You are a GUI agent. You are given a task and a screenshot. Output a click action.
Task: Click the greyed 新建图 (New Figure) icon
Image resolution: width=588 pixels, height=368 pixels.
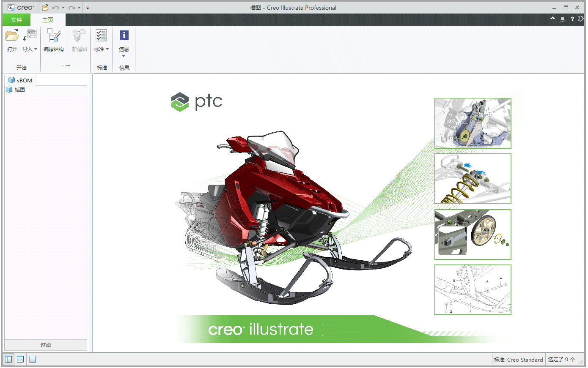pyautogui.click(x=79, y=35)
